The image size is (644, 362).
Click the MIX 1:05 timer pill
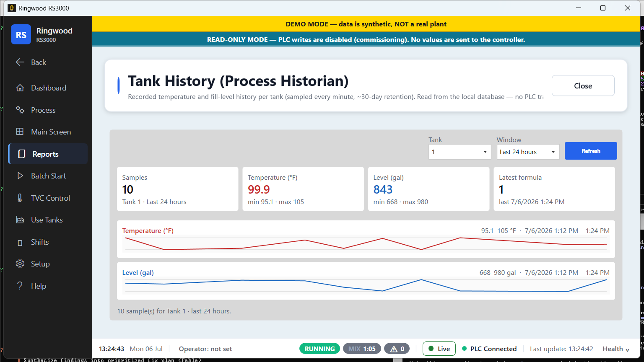tap(362, 349)
